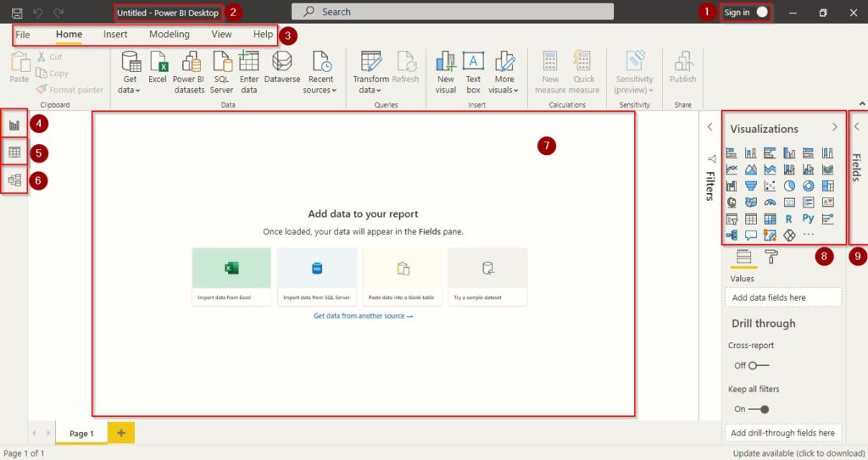Select the Gauge visual

[x=770, y=202]
